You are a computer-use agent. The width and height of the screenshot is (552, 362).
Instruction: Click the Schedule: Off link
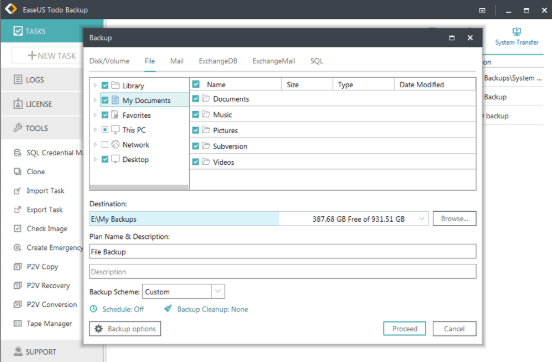pyautogui.click(x=123, y=309)
